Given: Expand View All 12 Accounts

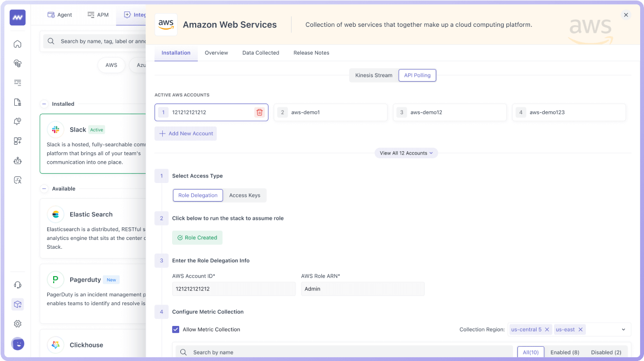Looking at the screenshot, I should coord(406,153).
